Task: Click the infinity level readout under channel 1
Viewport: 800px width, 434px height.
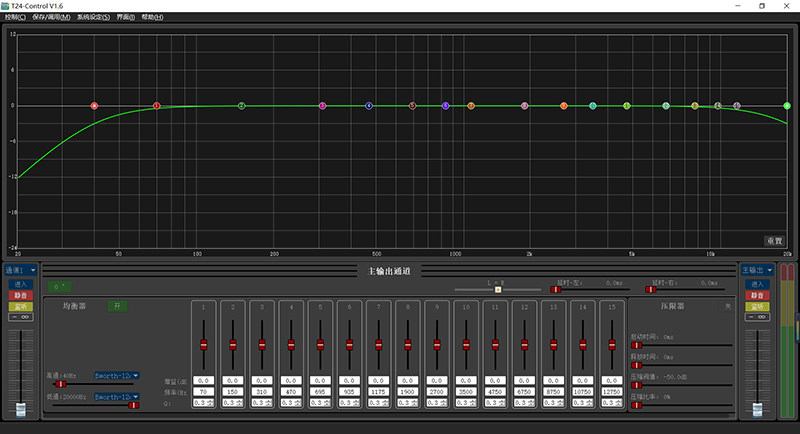Action: tap(20, 317)
